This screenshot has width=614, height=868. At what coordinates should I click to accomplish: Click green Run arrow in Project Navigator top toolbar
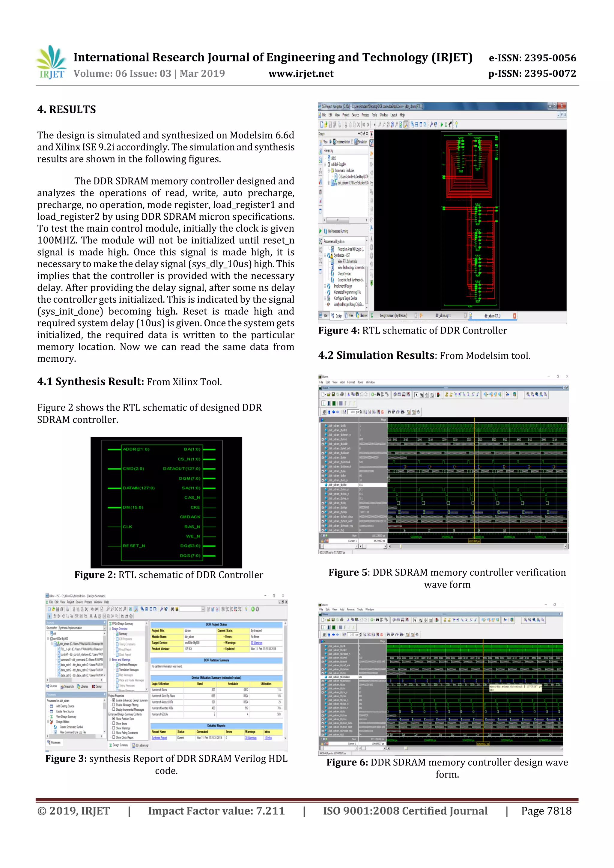pyautogui.click(x=442, y=124)
